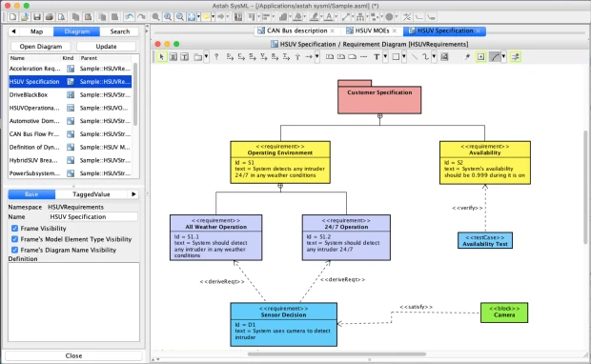Click the Name input field HSUV Specification
Screen dimensions: 591x364
(93, 216)
